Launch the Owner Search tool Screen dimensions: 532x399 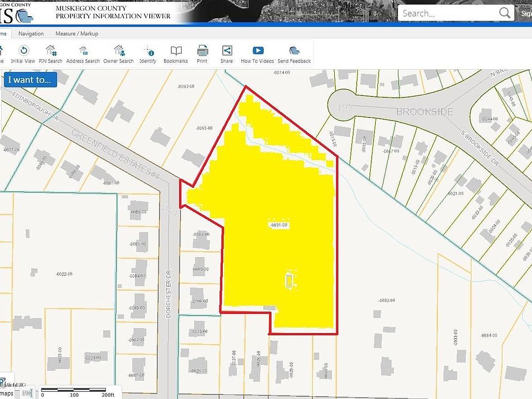click(119, 54)
